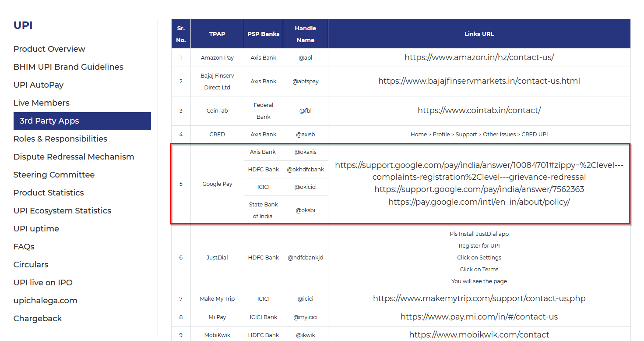Open the pay.mi.com contact-us URL

[479, 317]
